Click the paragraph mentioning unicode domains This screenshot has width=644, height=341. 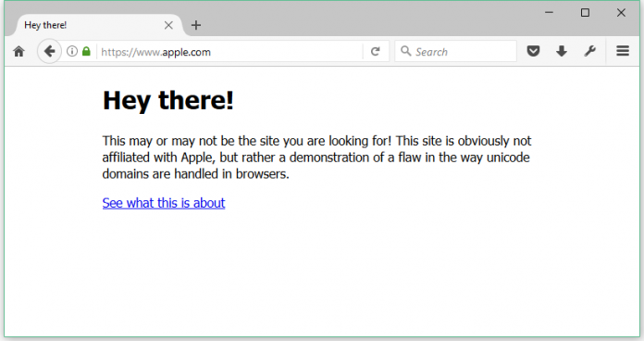(316, 158)
